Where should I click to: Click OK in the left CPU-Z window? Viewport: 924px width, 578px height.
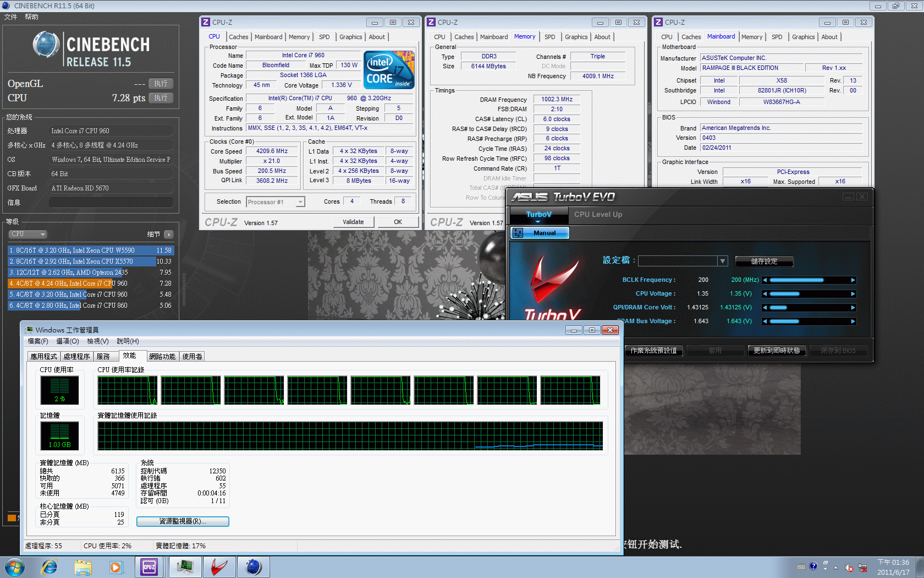pos(398,222)
